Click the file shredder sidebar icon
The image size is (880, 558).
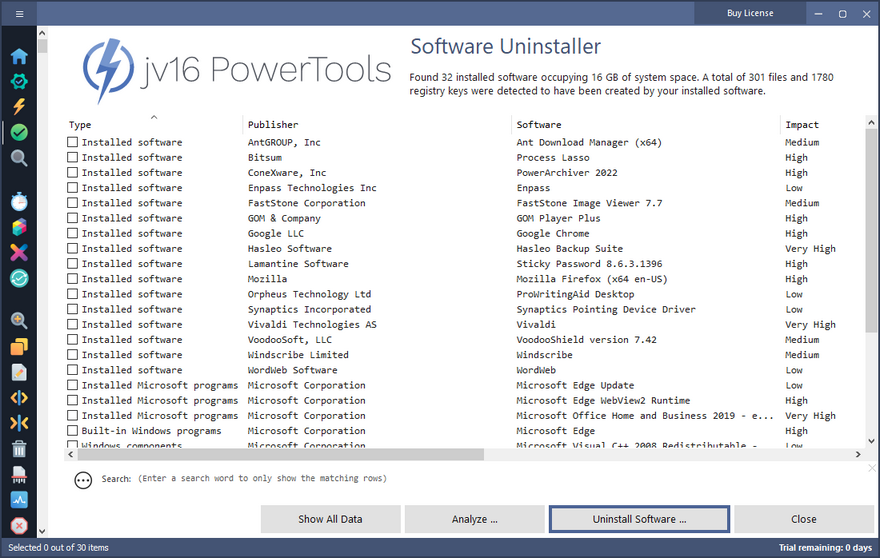19,474
